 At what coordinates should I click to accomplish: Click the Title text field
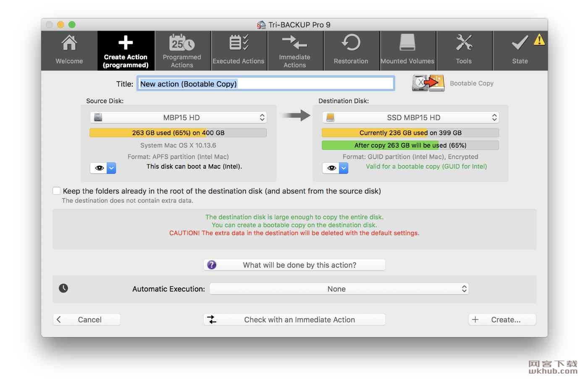tap(265, 84)
